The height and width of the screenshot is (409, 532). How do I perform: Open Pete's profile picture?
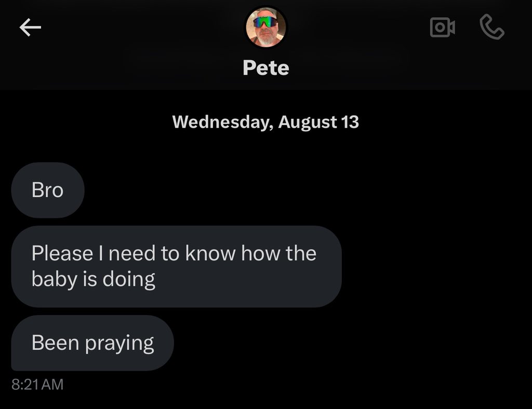[265, 28]
